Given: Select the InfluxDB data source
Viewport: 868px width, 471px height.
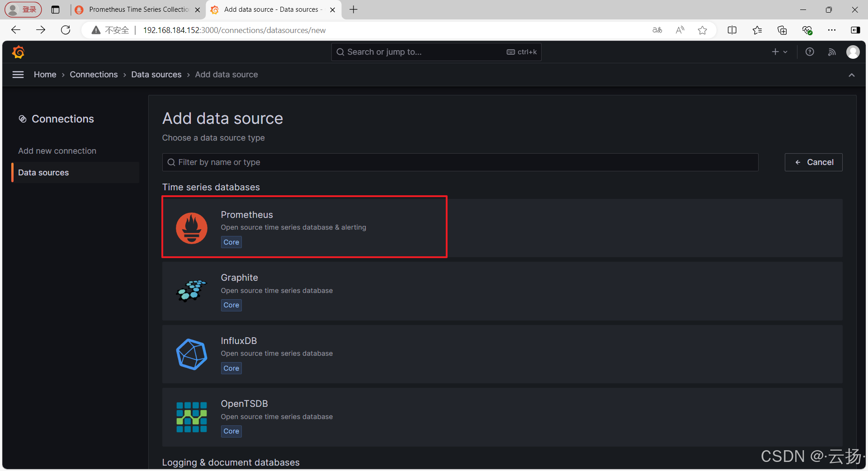Looking at the screenshot, I should coord(502,354).
